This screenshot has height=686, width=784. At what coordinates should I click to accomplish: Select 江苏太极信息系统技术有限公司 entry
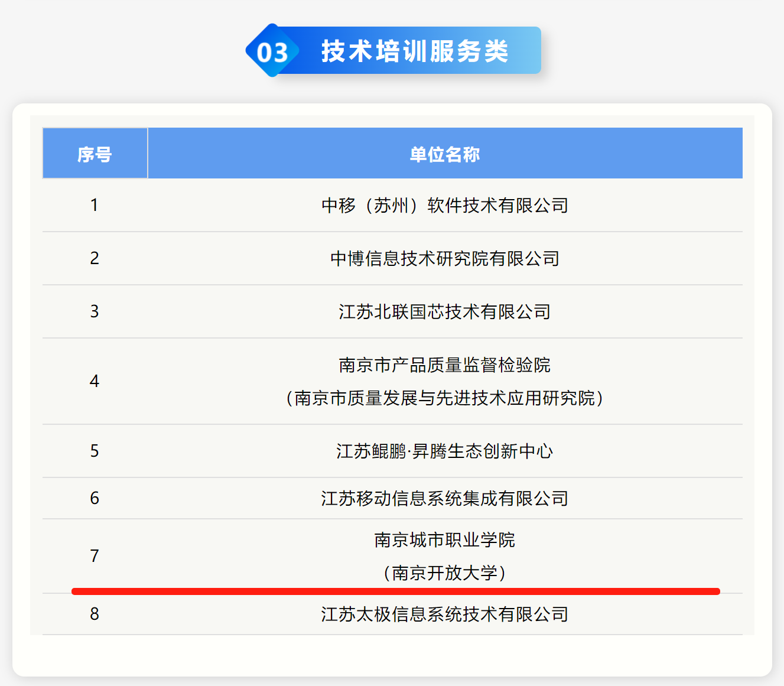[444, 614]
